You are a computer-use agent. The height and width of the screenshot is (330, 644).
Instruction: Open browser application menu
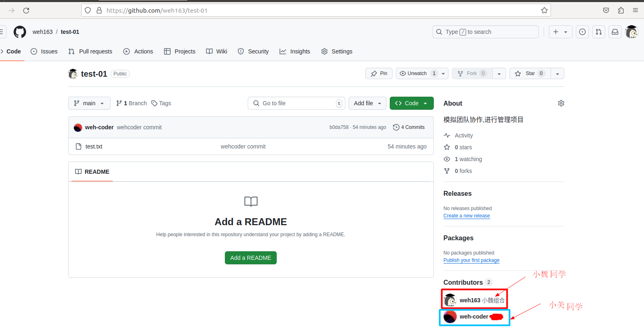click(x=635, y=11)
